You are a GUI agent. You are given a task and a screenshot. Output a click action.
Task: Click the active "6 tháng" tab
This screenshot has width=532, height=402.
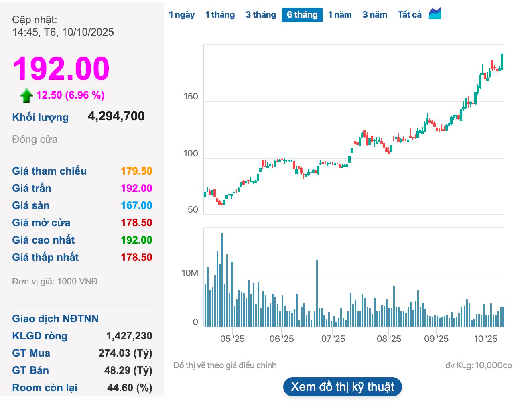point(302,14)
